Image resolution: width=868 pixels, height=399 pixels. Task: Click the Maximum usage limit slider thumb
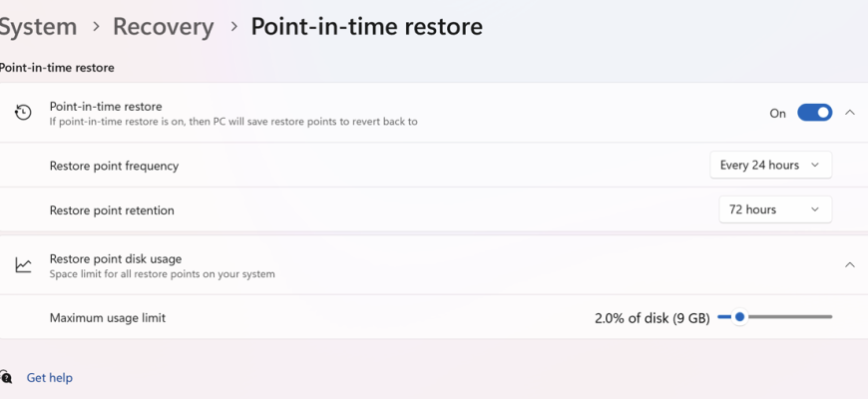point(739,317)
